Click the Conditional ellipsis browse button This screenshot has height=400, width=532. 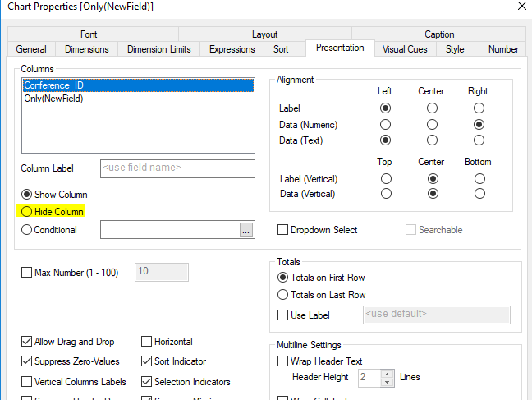(x=246, y=231)
